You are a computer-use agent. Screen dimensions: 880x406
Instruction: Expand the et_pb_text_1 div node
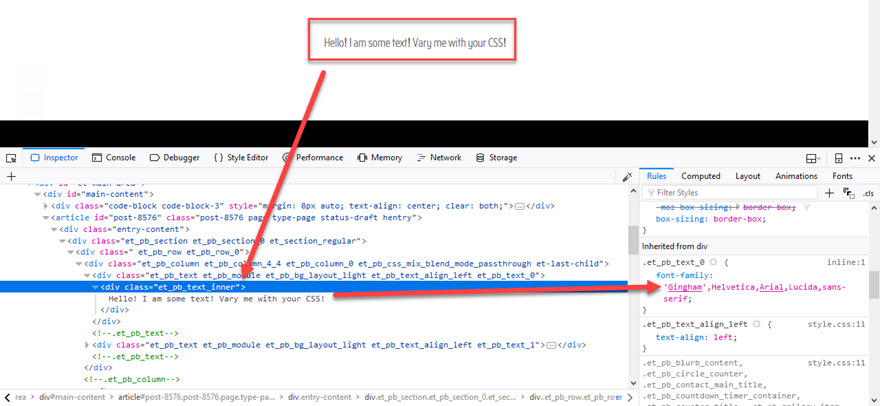[87, 344]
